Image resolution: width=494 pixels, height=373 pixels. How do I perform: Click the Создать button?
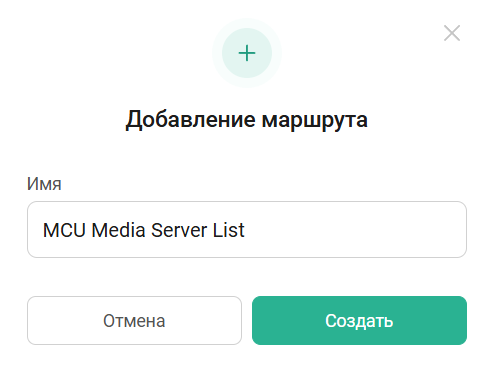[359, 320]
